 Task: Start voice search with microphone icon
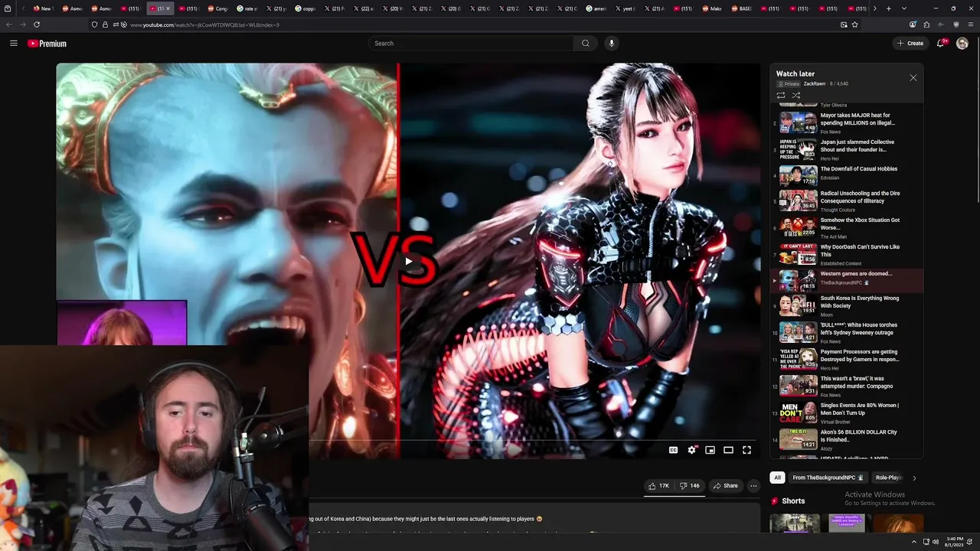[x=611, y=44]
